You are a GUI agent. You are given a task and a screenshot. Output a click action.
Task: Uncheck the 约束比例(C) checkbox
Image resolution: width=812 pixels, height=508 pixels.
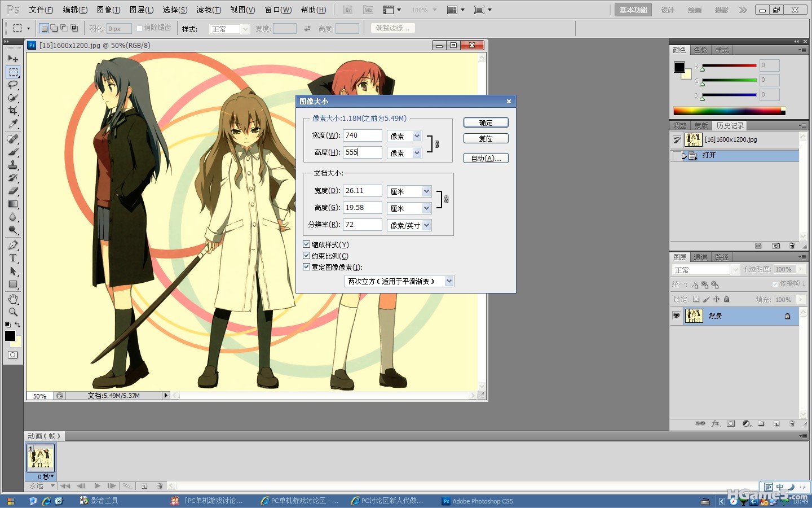307,256
